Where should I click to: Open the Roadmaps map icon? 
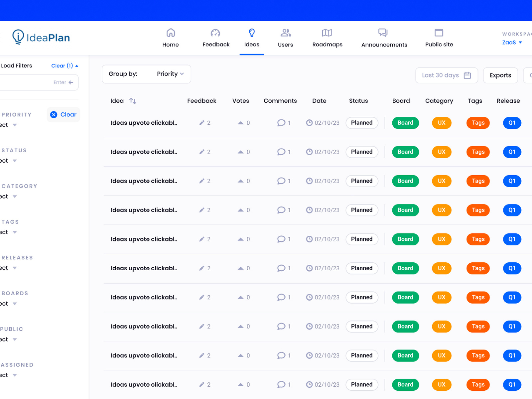click(327, 32)
